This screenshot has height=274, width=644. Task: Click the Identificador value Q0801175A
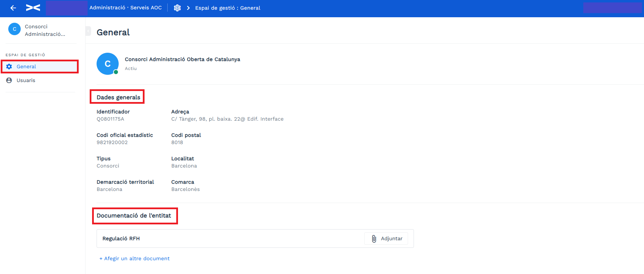[110, 119]
